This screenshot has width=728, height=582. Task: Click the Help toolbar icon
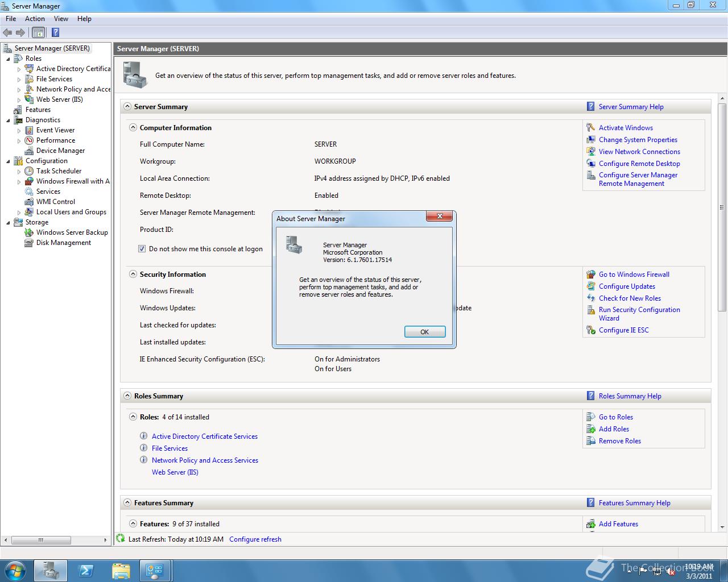55,32
